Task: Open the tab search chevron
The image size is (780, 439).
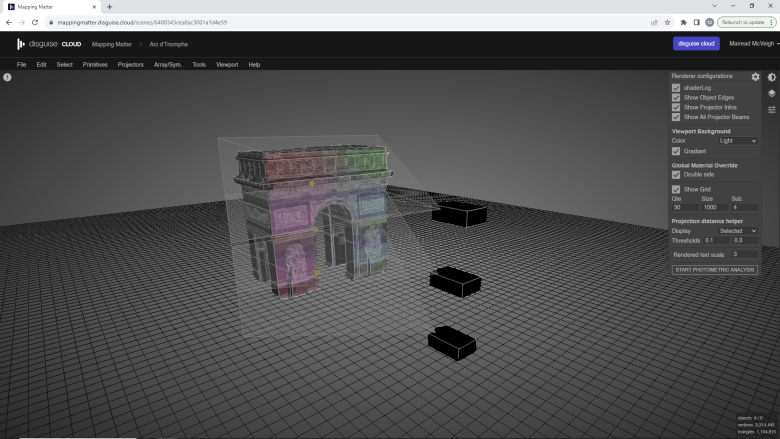Action: click(714, 6)
